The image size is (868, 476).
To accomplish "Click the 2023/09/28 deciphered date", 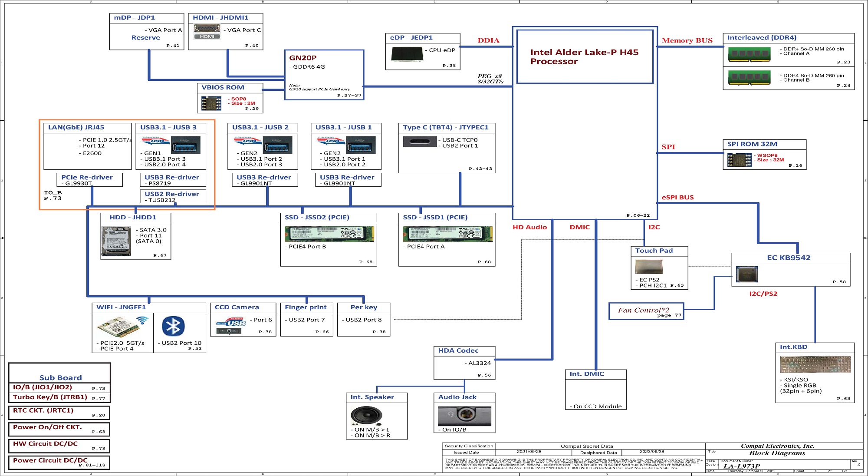I will [652, 452].
